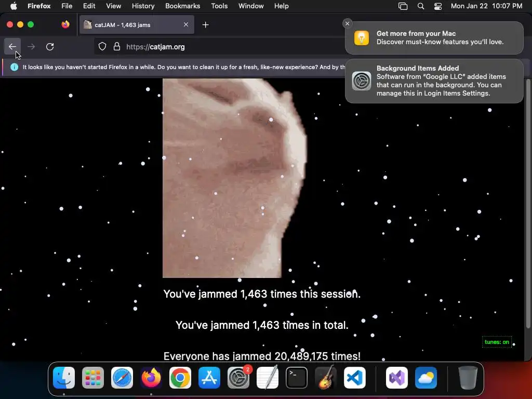View site security via the padlock icon
Image resolution: width=532 pixels, height=399 pixels.
click(117, 46)
